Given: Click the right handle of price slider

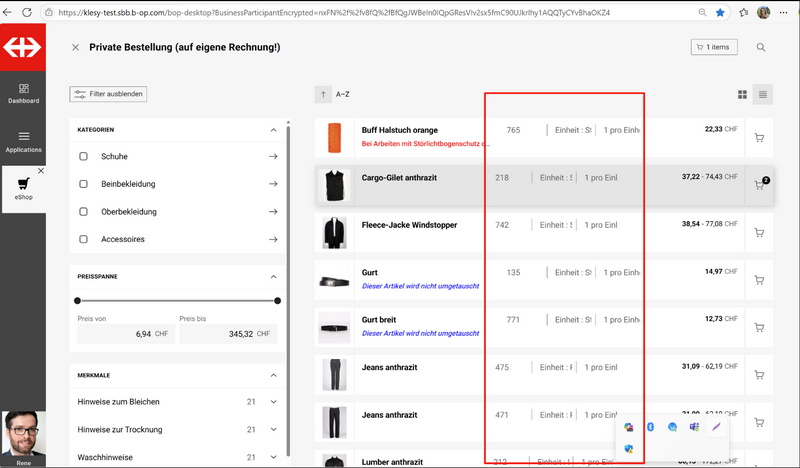Looking at the screenshot, I should point(277,300).
